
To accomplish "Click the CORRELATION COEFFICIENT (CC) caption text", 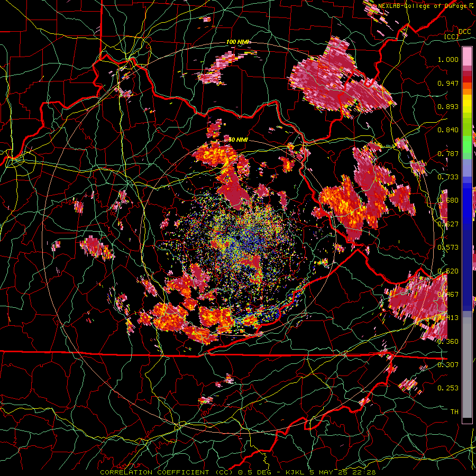I will pos(167,472).
